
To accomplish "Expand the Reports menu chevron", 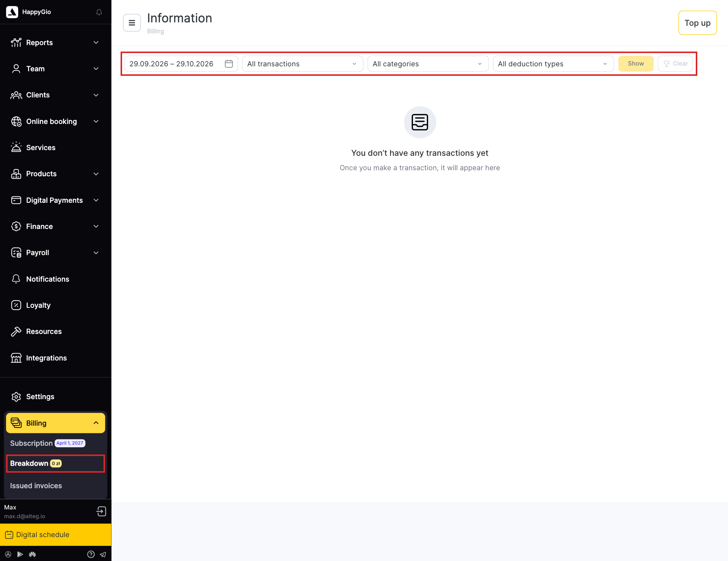I will [x=96, y=42].
